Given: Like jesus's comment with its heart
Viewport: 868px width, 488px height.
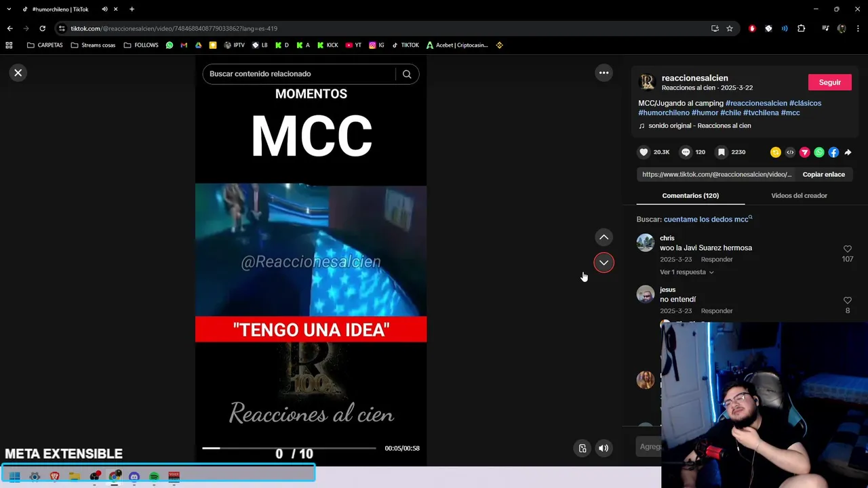Looking at the screenshot, I should click(x=847, y=300).
